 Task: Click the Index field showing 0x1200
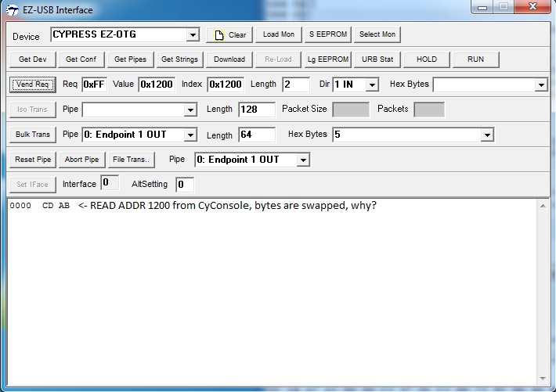coord(226,85)
